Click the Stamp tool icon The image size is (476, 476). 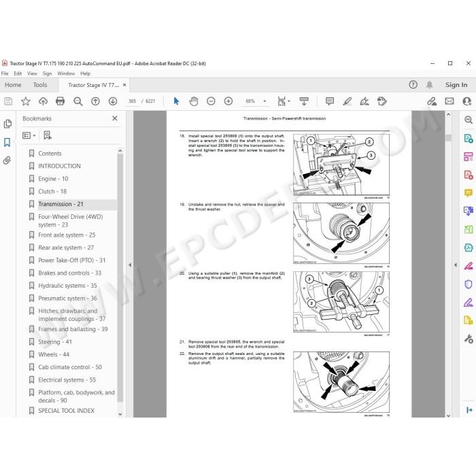coord(381,101)
